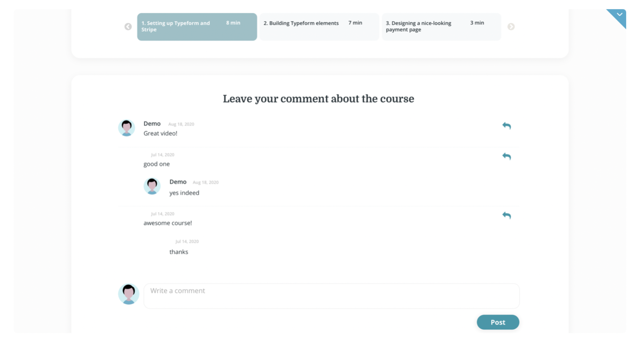Viewport: 644px width, 344px height.
Task: Open Demo's avatar beside "yes indeed"
Action: coord(152,186)
